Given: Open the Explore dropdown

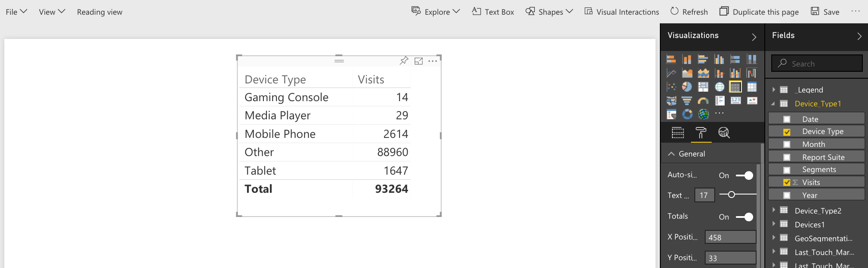Looking at the screenshot, I should pos(436,12).
